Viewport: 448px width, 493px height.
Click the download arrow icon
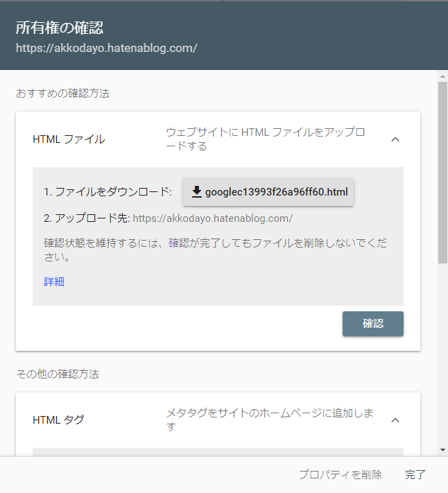pyautogui.click(x=197, y=192)
